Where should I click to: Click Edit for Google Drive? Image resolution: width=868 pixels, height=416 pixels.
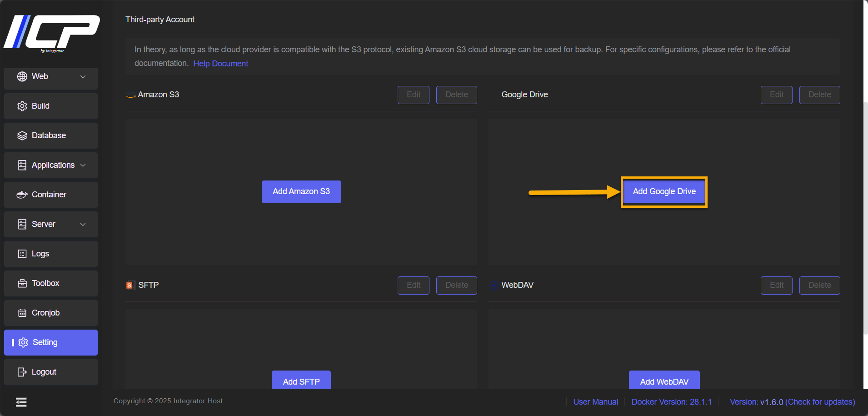(777, 95)
